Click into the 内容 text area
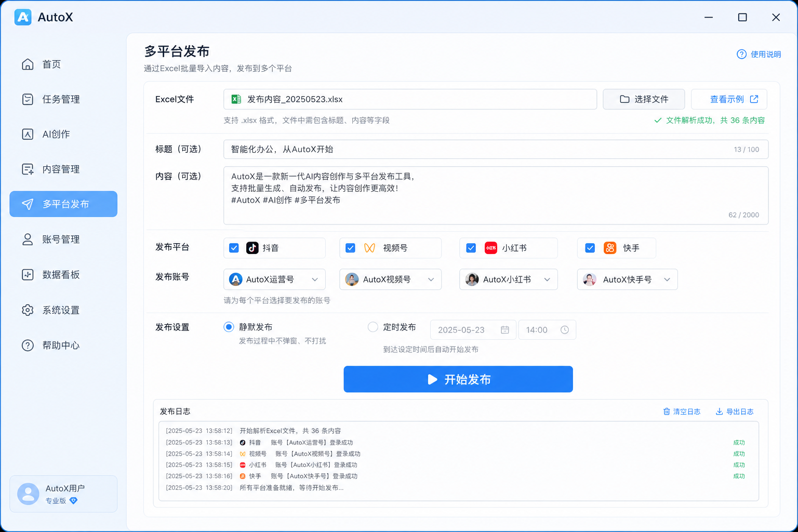The image size is (798, 532). pyautogui.click(x=496, y=195)
